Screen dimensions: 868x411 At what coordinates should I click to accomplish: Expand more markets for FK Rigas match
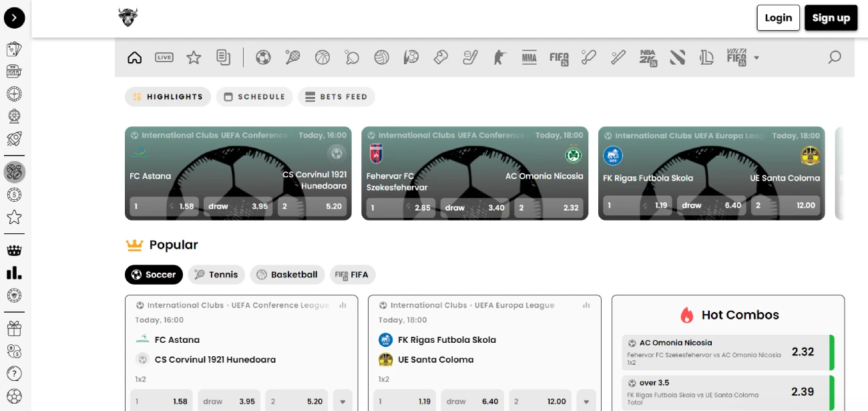click(x=586, y=402)
